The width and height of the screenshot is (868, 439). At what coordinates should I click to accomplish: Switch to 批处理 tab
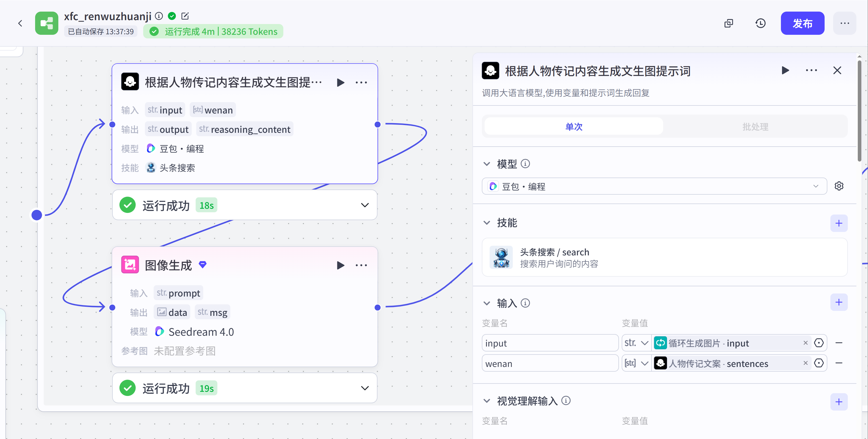[755, 126]
